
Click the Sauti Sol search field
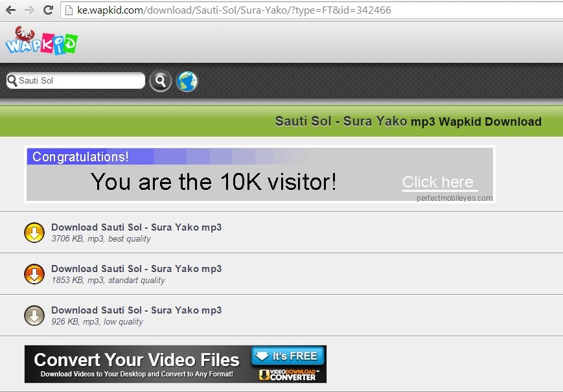pyautogui.click(x=78, y=81)
